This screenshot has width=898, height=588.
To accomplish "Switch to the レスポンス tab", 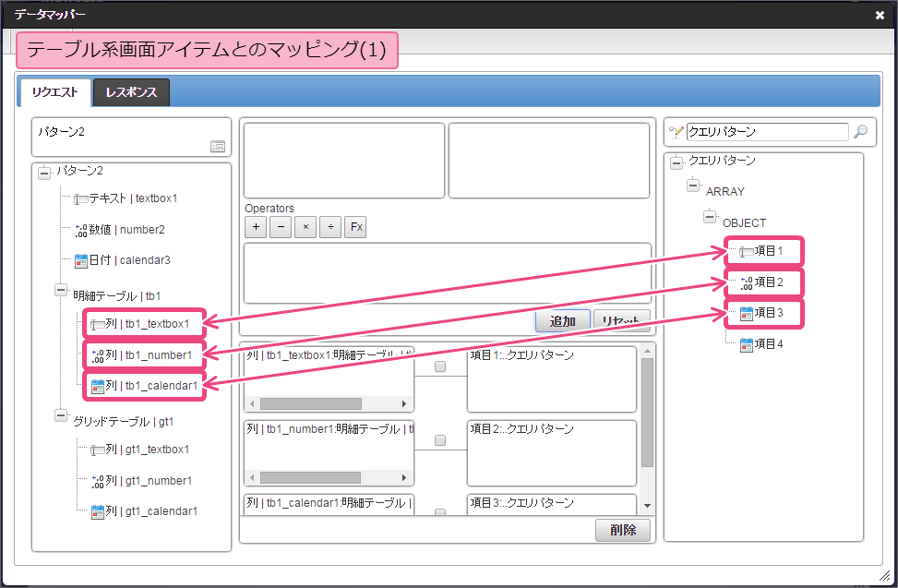I will coord(131,92).
